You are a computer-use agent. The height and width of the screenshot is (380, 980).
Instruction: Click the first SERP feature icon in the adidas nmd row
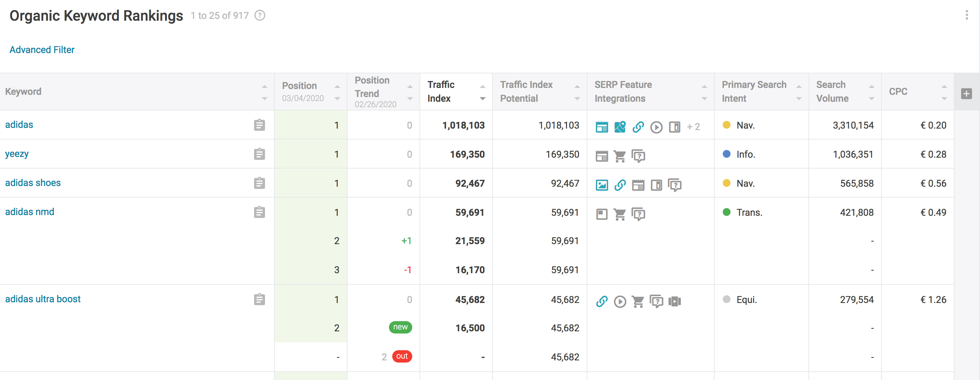pyautogui.click(x=602, y=214)
